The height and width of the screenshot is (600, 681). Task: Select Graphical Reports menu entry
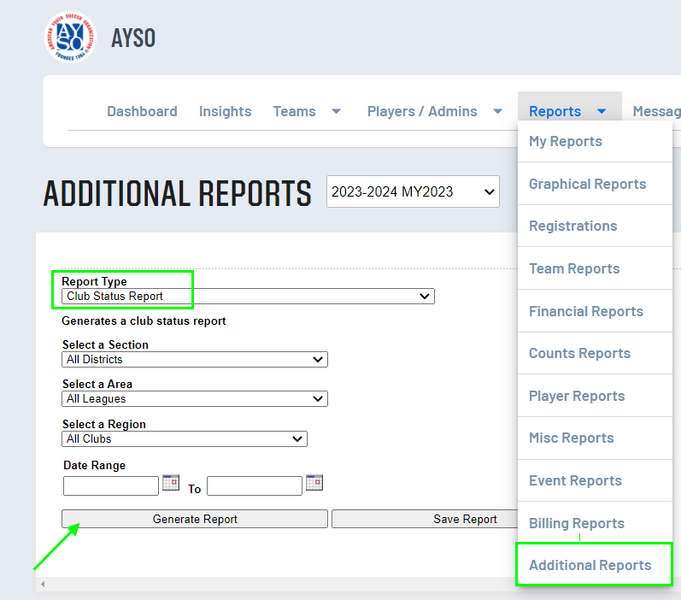click(x=587, y=184)
